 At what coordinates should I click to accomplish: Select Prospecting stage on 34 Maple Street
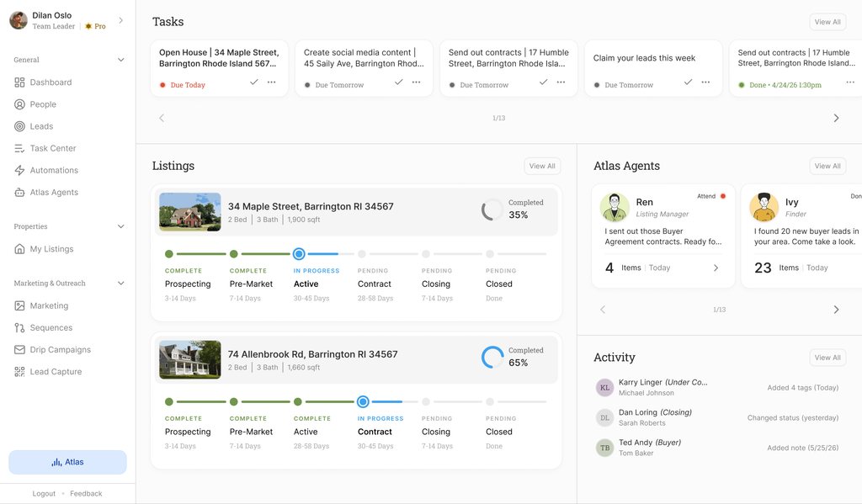pos(168,254)
